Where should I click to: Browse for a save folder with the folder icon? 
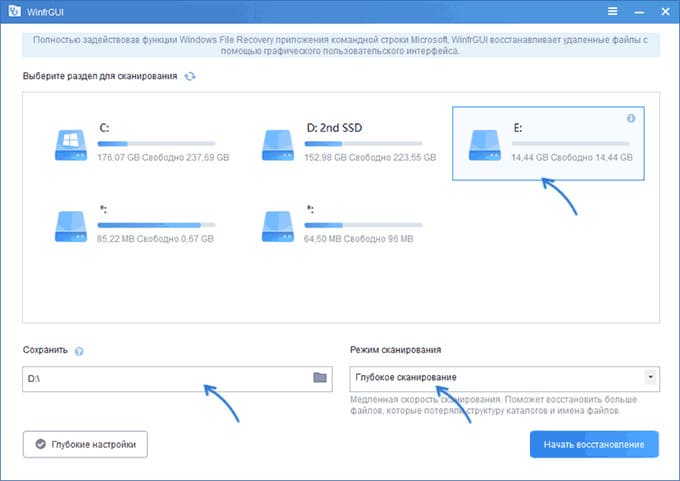[320, 377]
